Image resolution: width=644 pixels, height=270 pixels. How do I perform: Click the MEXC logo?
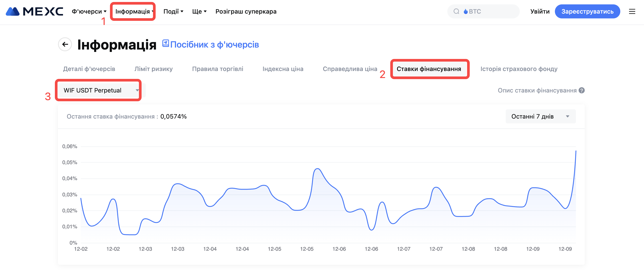[34, 11]
